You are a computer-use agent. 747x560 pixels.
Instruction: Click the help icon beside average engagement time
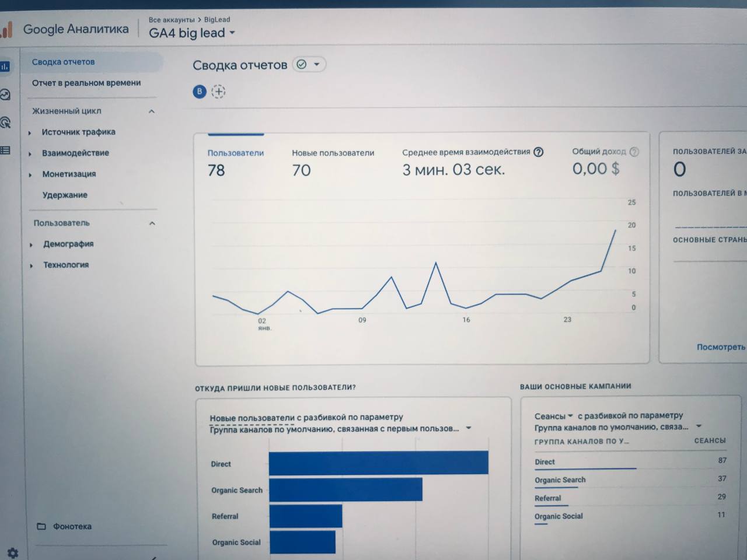point(539,152)
